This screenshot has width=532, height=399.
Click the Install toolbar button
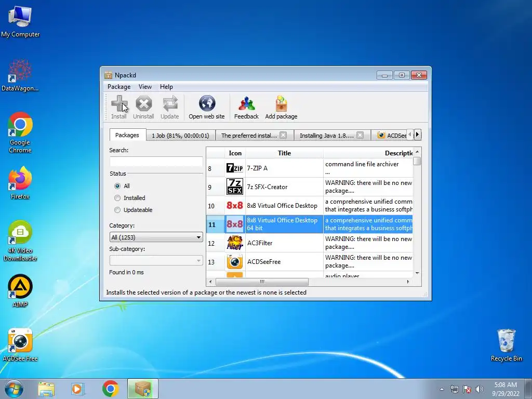tap(119, 107)
